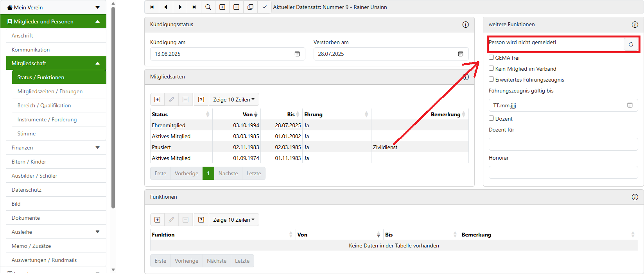Select Instrumente / Förderung in sidebar

tap(47, 119)
